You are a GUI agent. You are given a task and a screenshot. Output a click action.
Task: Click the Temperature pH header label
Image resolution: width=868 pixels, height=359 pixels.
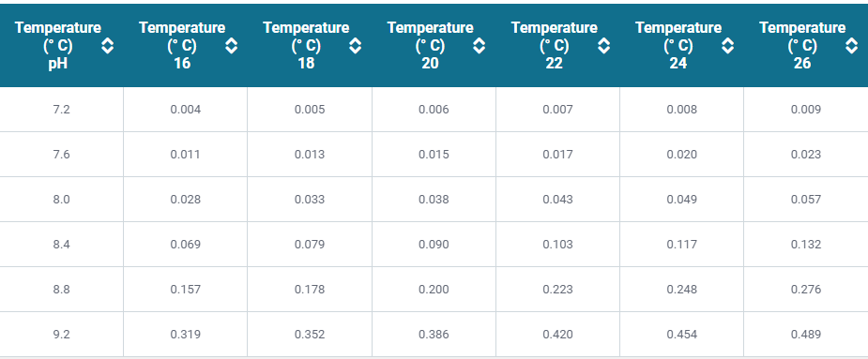[x=58, y=45]
